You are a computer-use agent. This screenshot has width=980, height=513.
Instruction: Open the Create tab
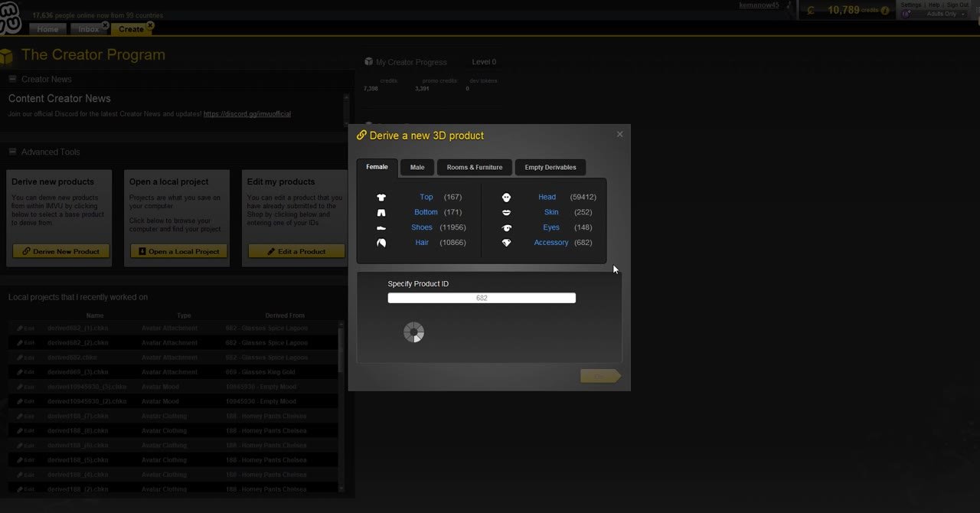[x=131, y=29]
